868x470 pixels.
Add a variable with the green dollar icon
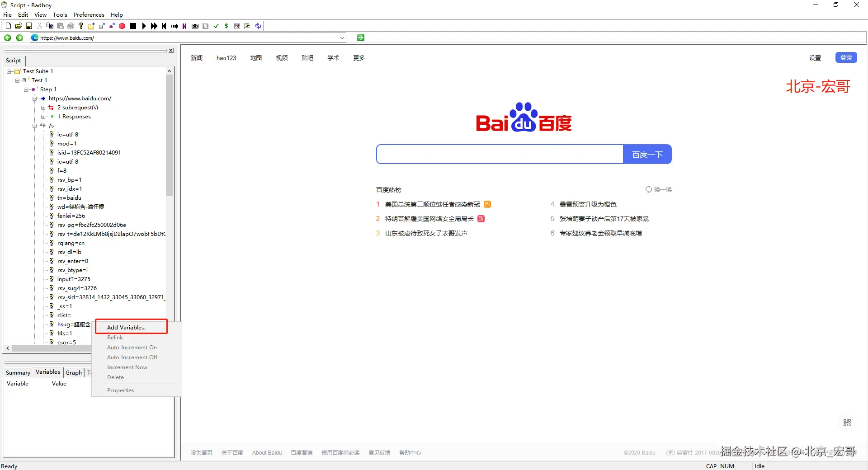(226, 26)
